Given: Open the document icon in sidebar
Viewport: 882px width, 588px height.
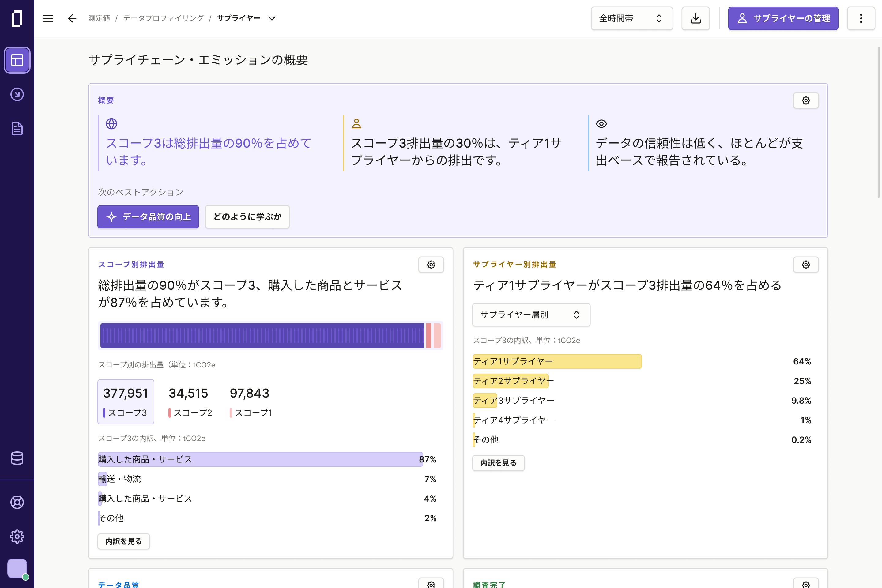Looking at the screenshot, I should click(17, 129).
